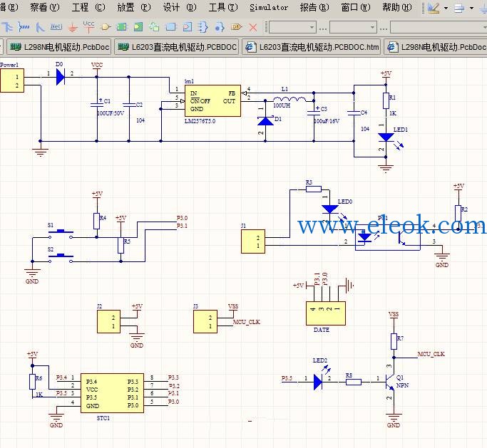
Task: Switch to L6203直流电机驱动.PCBDOC.htm tab
Action: tap(311, 47)
